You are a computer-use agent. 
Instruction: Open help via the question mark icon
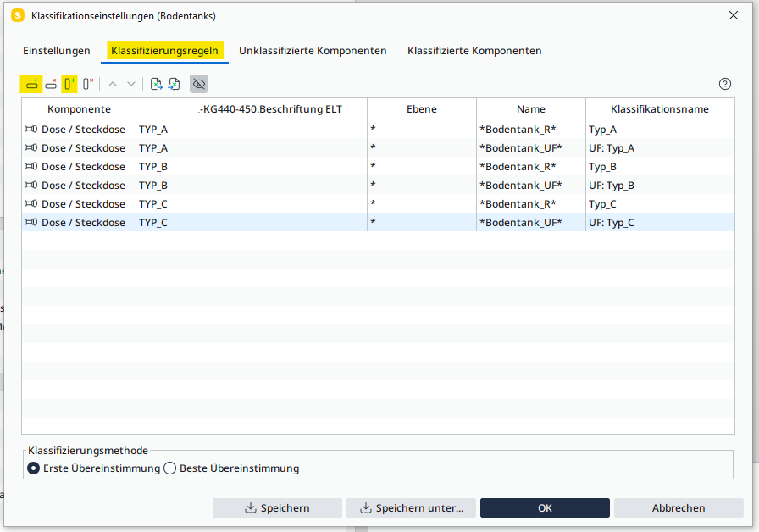pyautogui.click(x=725, y=84)
